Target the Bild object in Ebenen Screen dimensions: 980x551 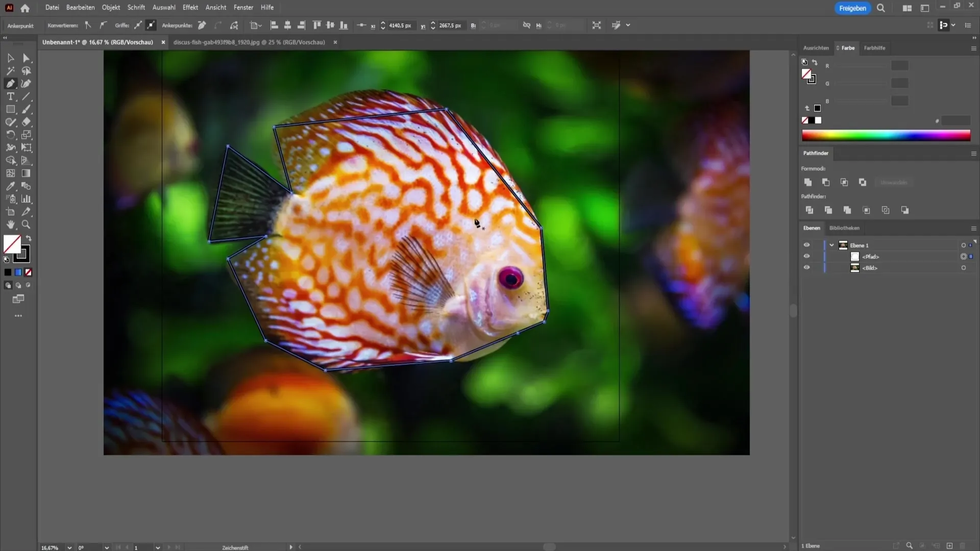[x=963, y=268]
